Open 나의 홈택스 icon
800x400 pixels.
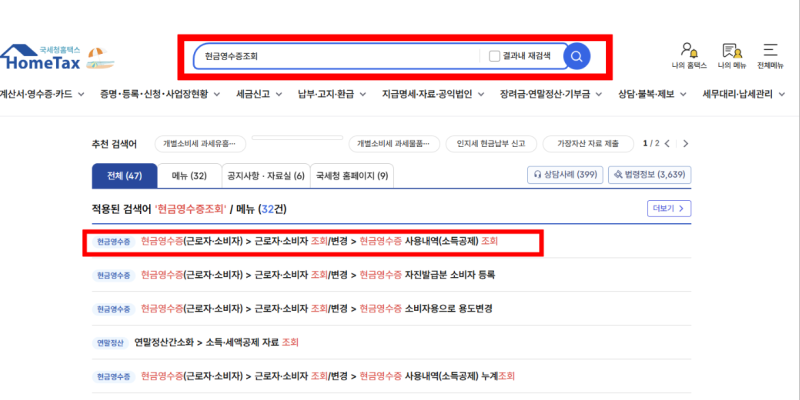(689, 56)
